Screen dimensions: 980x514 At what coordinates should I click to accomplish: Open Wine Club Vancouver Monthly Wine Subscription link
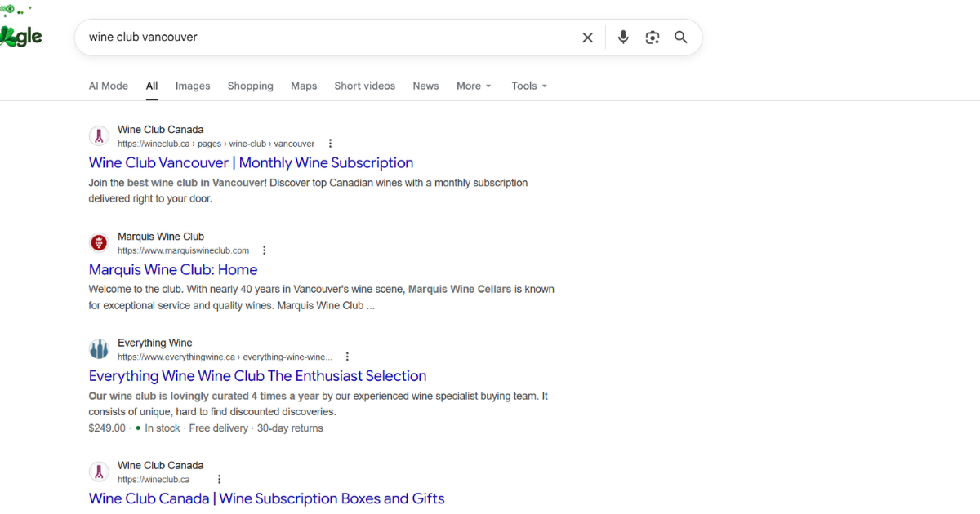252,162
